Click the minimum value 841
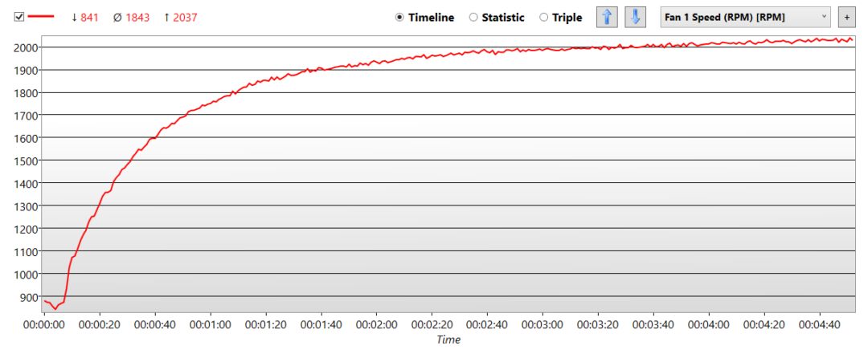This screenshot has width=868, height=354. [x=89, y=18]
